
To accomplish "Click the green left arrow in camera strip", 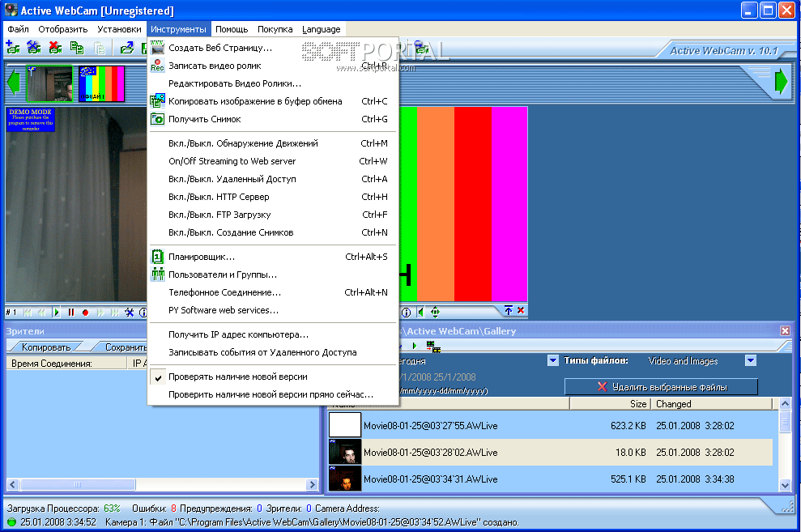I will (13, 81).
